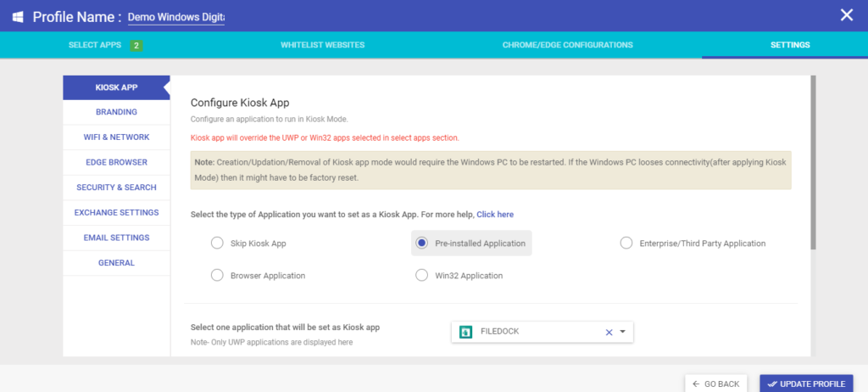Image resolution: width=868 pixels, height=392 pixels.
Task: Select Security & Search in the sidebar
Action: pos(116,188)
